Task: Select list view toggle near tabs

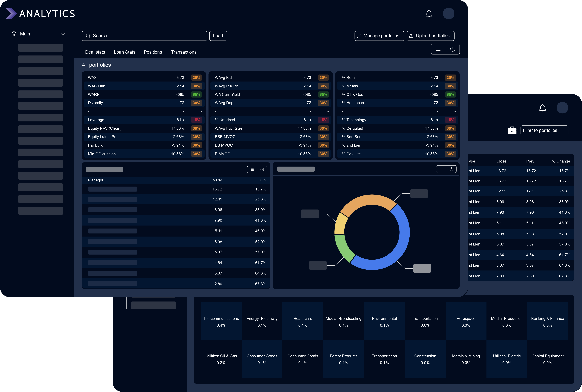Action: tap(438, 49)
